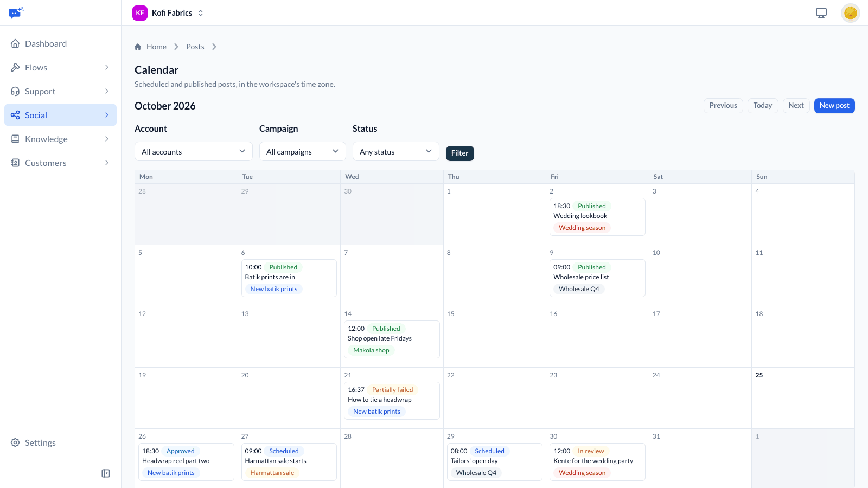Expand the Knowledge submenu chevron
The height and width of the screenshot is (488, 868).
(107, 139)
